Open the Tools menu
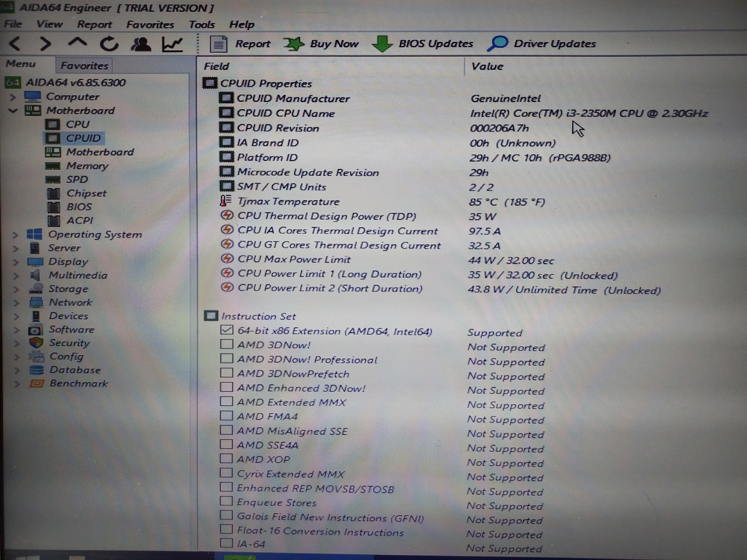 pyautogui.click(x=202, y=25)
